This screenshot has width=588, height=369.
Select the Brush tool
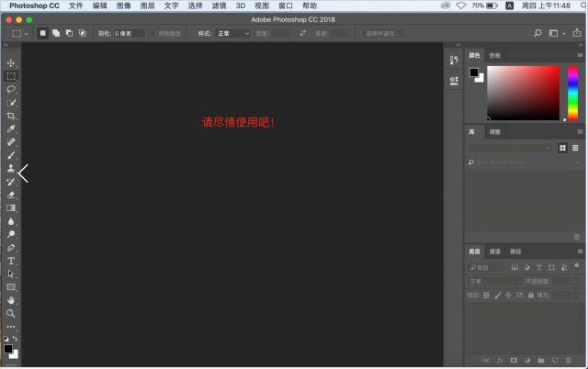(x=11, y=155)
